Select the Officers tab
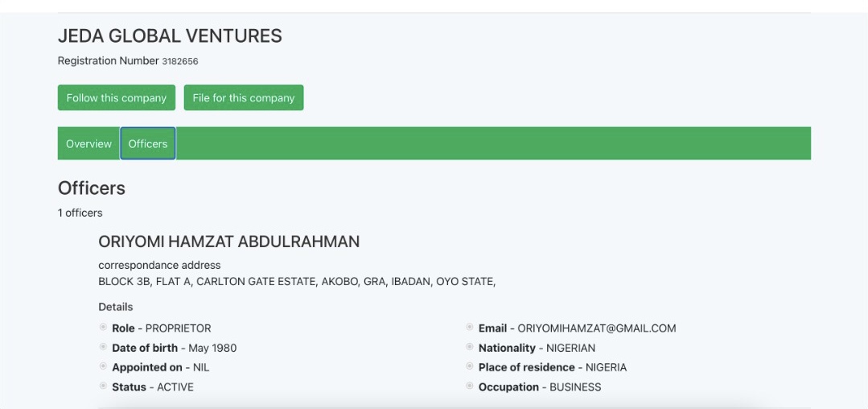Viewport: 868px width, 409px height. 148,143
